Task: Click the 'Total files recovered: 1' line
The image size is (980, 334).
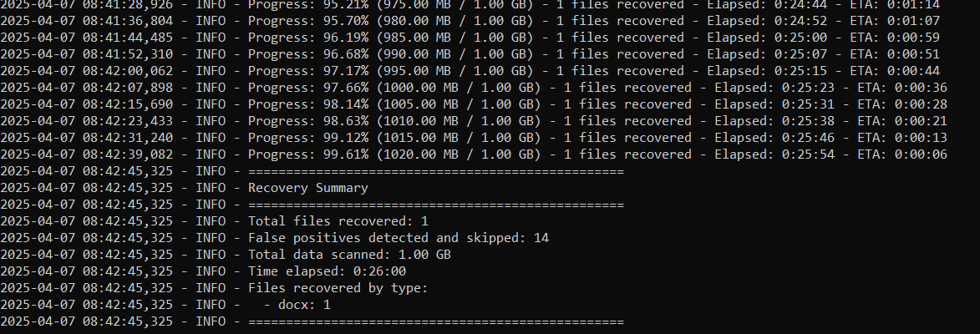Action: click(338, 221)
